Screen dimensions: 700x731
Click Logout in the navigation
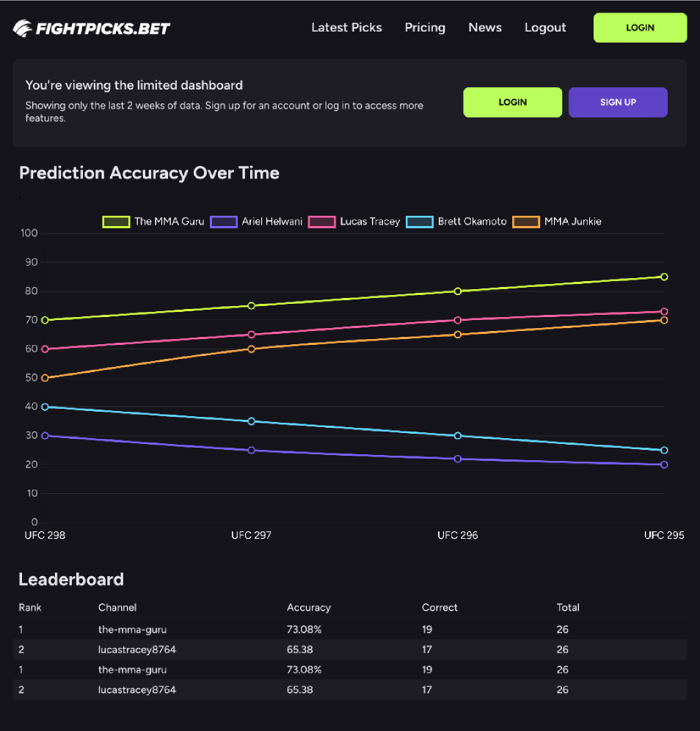[x=544, y=27]
